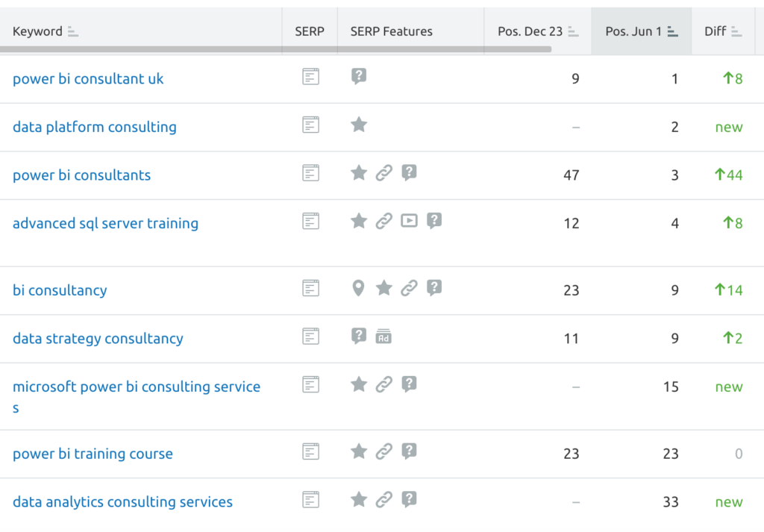Click site links icon for power bi training course
764x532 pixels.
point(384,451)
